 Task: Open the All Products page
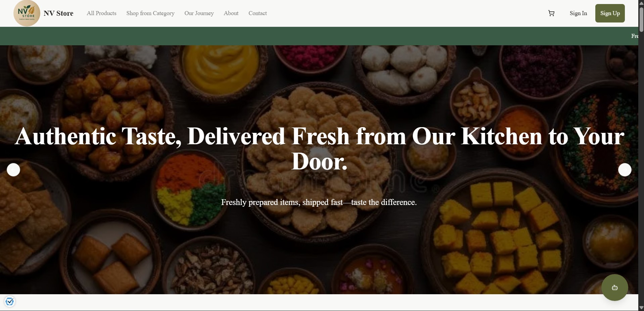point(101,13)
